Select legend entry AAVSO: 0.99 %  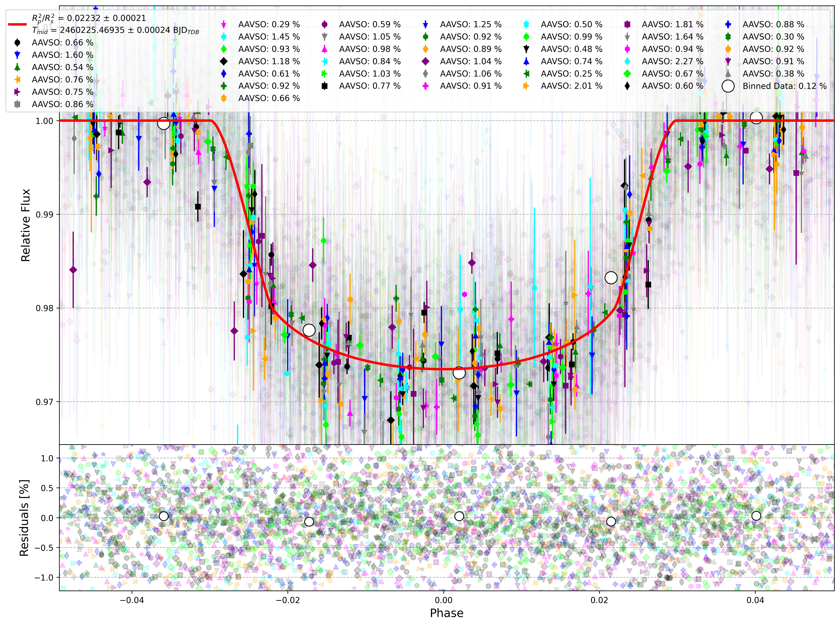(571, 37)
